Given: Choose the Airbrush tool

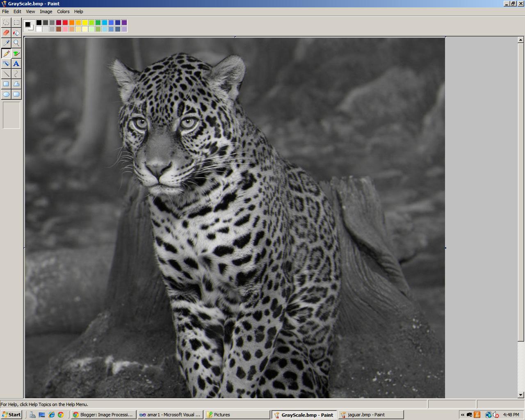Looking at the screenshot, I should point(6,63).
